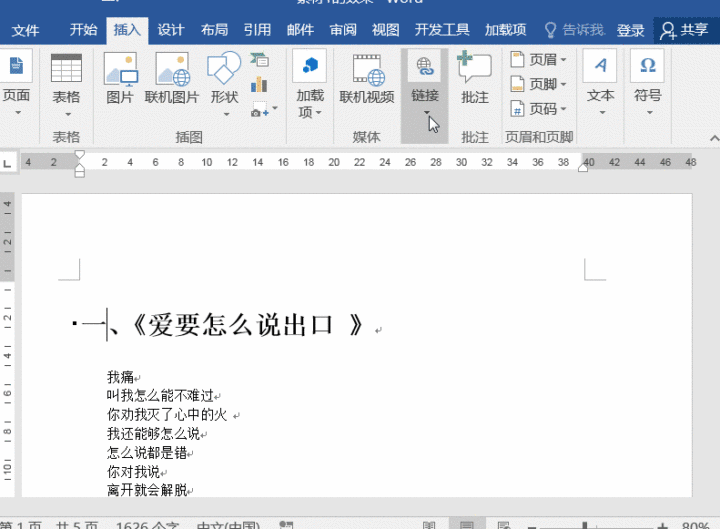Switch to the 引用 tab
720x529 pixels.
click(x=257, y=30)
